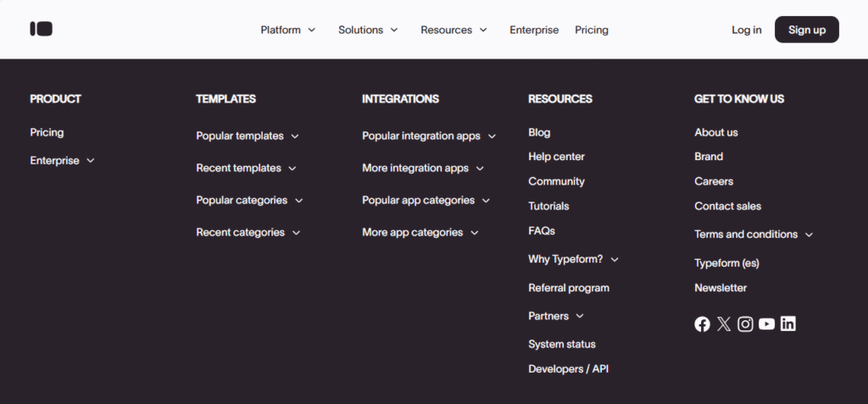Screen dimensions: 868x404
Task: Expand Terms and conditions section
Action: [754, 234]
